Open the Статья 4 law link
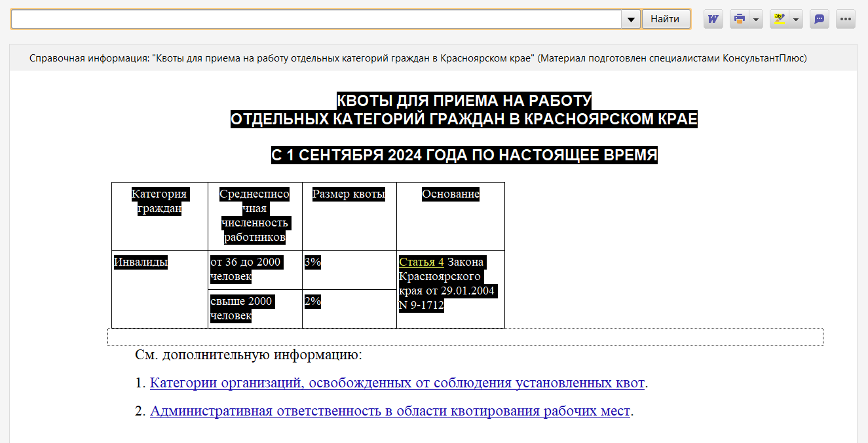This screenshot has width=868, height=443. click(x=421, y=262)
